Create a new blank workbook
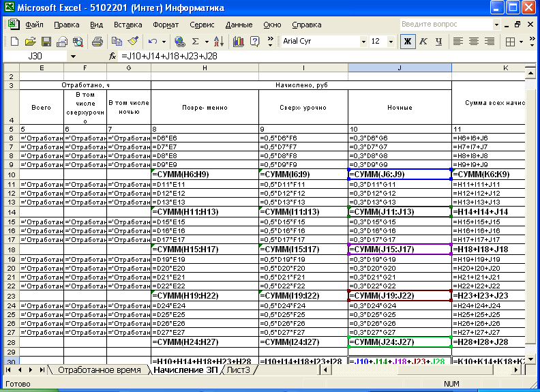This screenshot has height=392, width=540. 14,42
